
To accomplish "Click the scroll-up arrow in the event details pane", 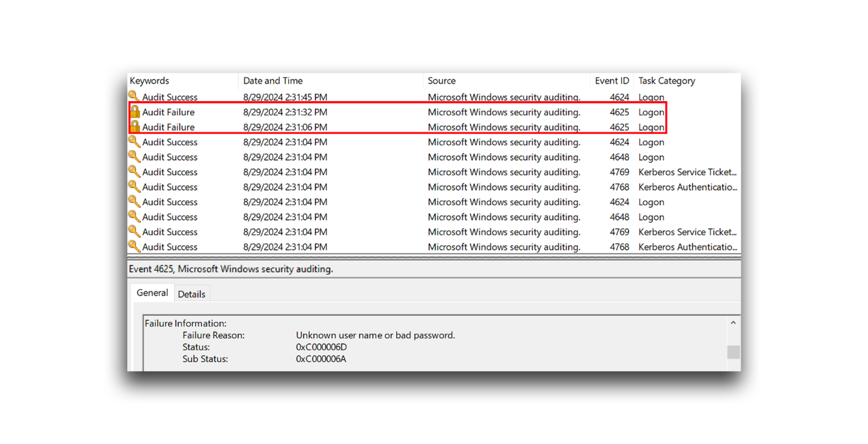I will pyautogui.click(x=733, y=323).
